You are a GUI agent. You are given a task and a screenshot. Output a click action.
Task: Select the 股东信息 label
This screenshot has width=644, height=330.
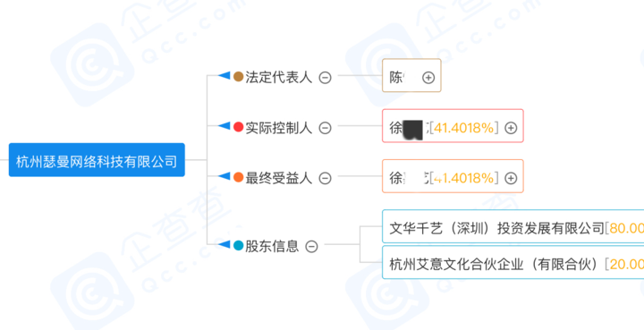coord(272,246)
